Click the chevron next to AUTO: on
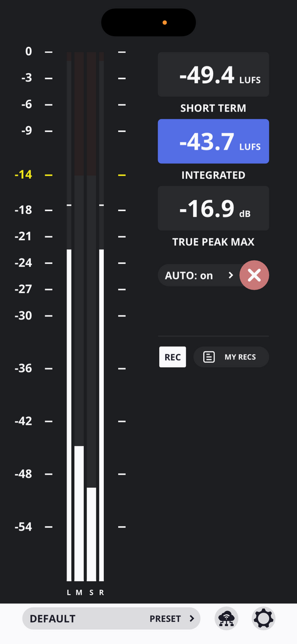 [x=231, y=275]
